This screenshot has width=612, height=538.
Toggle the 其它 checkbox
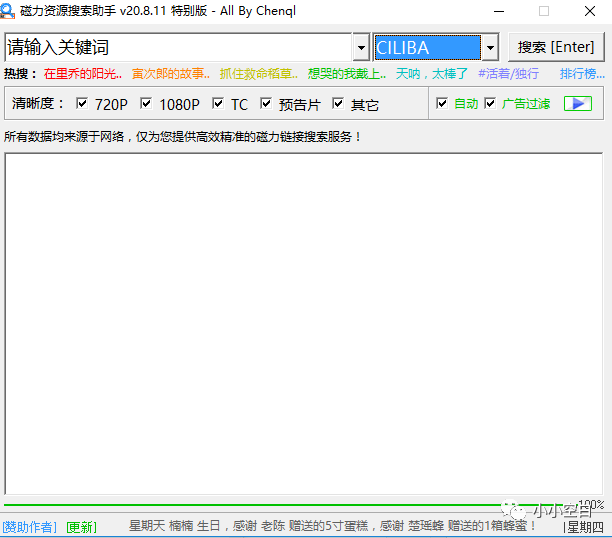[x=338, y=104]
